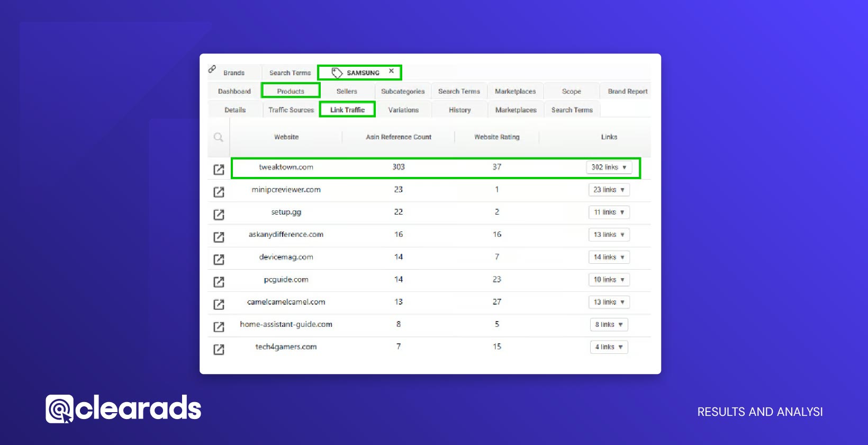The width and height of the screenshot is (868, 445).
Task: Open external link icon for minipcreviewer.com
Action: [x=219, y=192]
